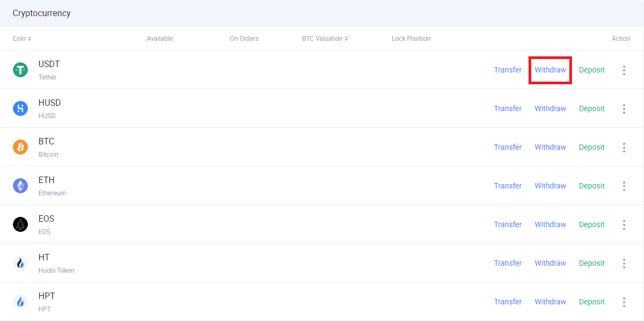Withdraw HT
This screenshot has height=321, width=644.
551,262
